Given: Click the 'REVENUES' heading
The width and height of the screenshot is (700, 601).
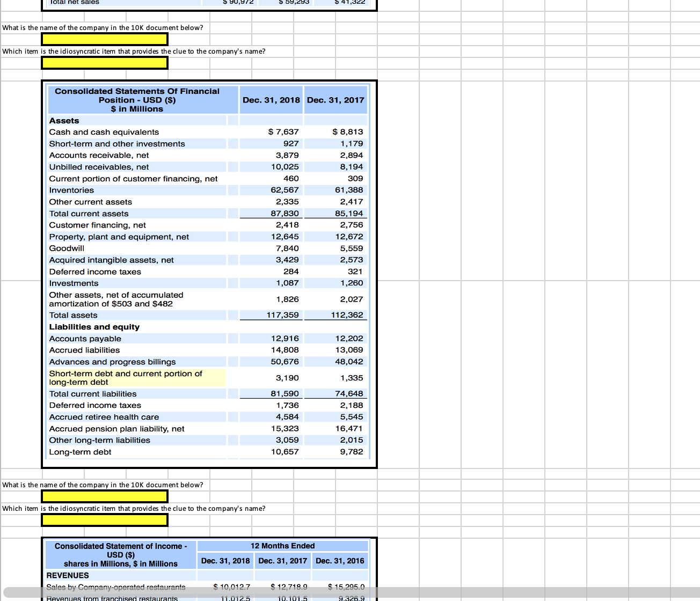Looking at the screenshot, I should 68,575.
